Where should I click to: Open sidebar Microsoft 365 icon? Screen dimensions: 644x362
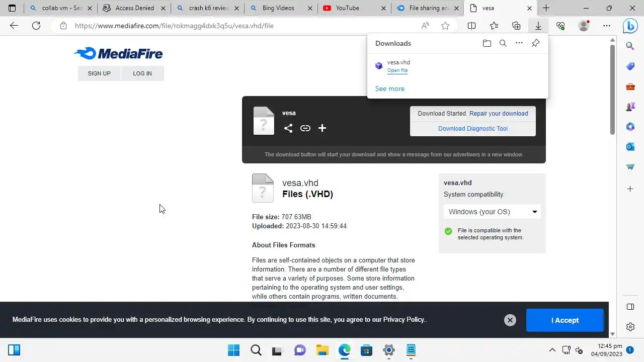point(630,127)
